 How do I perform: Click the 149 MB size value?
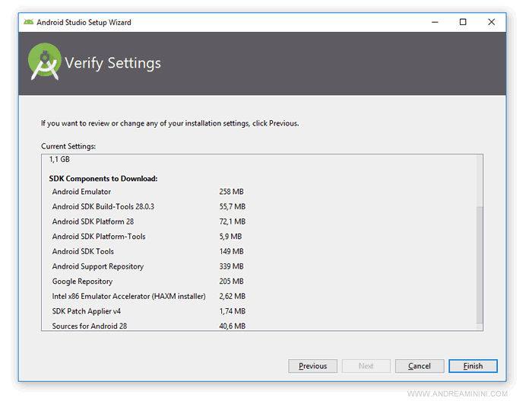pos(231,251)
